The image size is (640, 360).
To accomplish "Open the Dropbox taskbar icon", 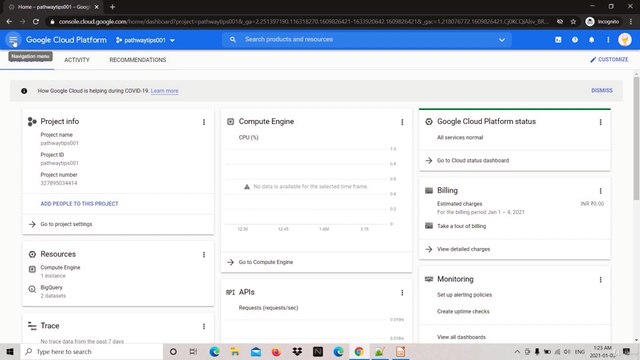I will pos(297,351).
